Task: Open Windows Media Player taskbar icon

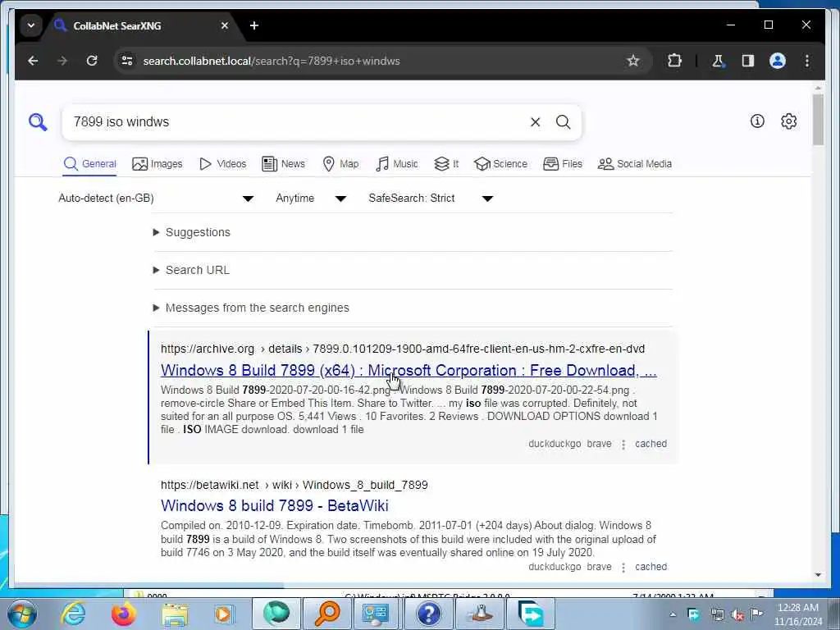Action: click(x=225, y=614)
